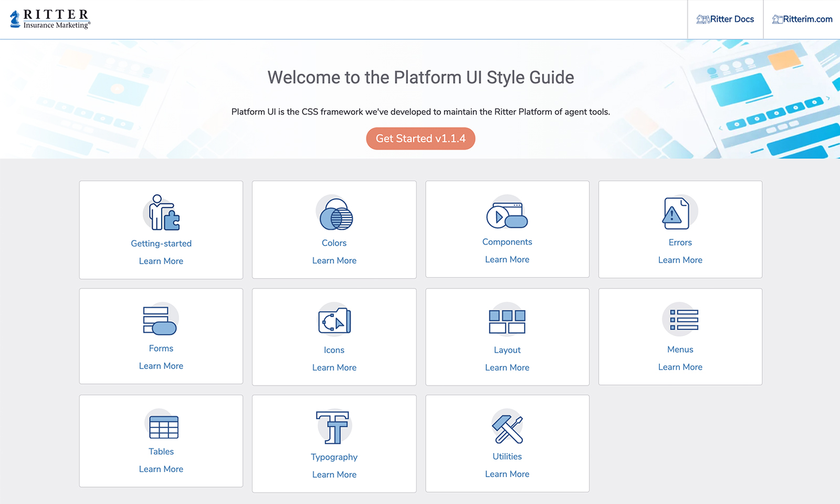Open the Forms title link
The image size is (840, 504).
click(161, 349)
